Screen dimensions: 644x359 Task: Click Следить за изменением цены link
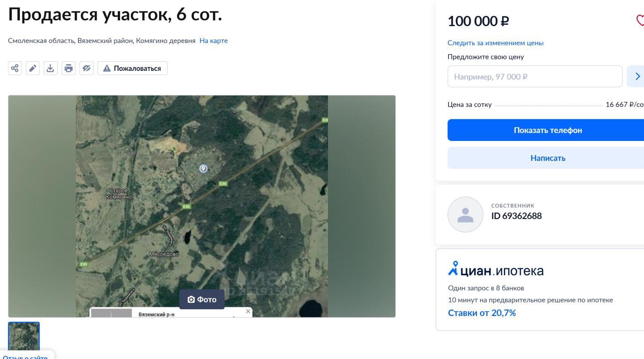pyautogui.click(x=496, y=43)
